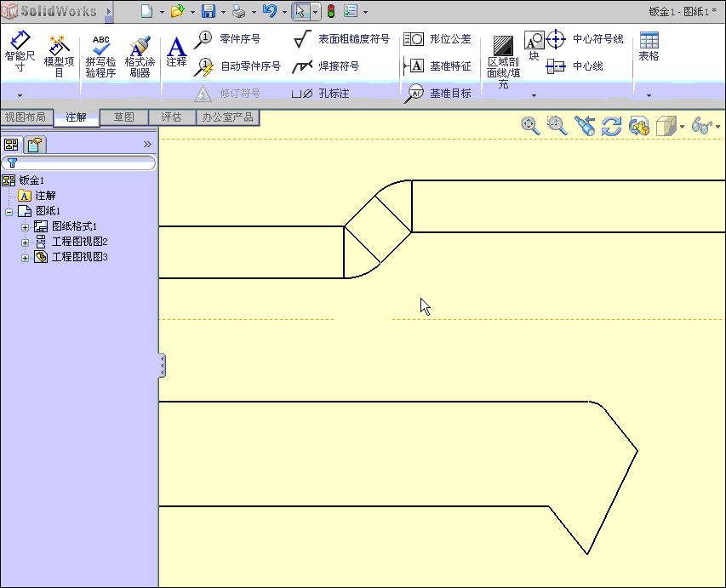Open the Tables (表格) tool

coord(649,46)
